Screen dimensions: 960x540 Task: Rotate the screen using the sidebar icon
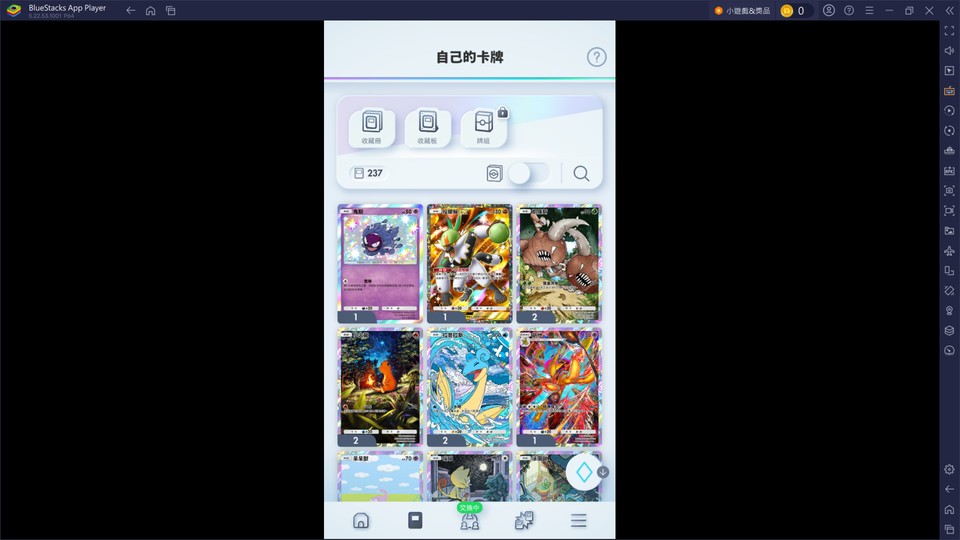[949, 291]
